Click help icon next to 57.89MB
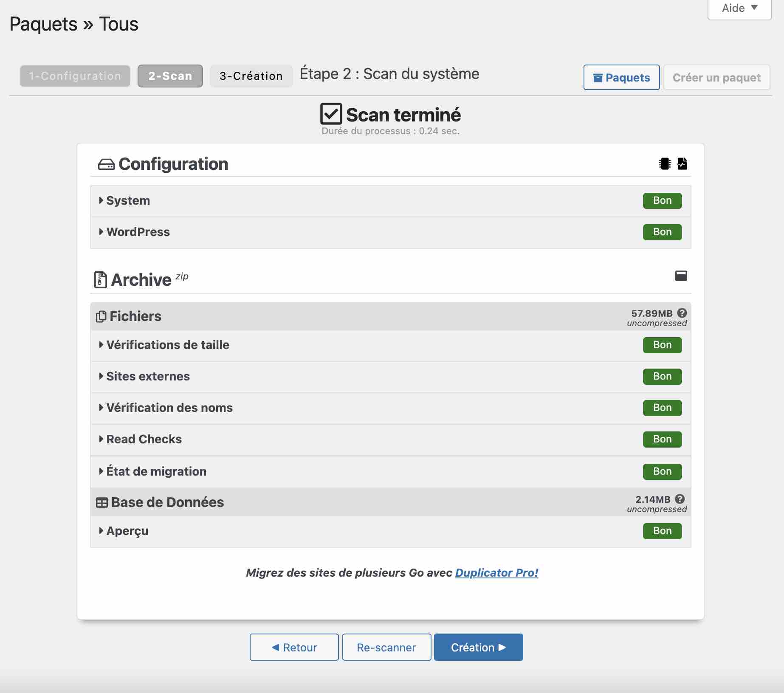This screenshot has width=784, height=693. pyautogui.click(x=682, y=313)
